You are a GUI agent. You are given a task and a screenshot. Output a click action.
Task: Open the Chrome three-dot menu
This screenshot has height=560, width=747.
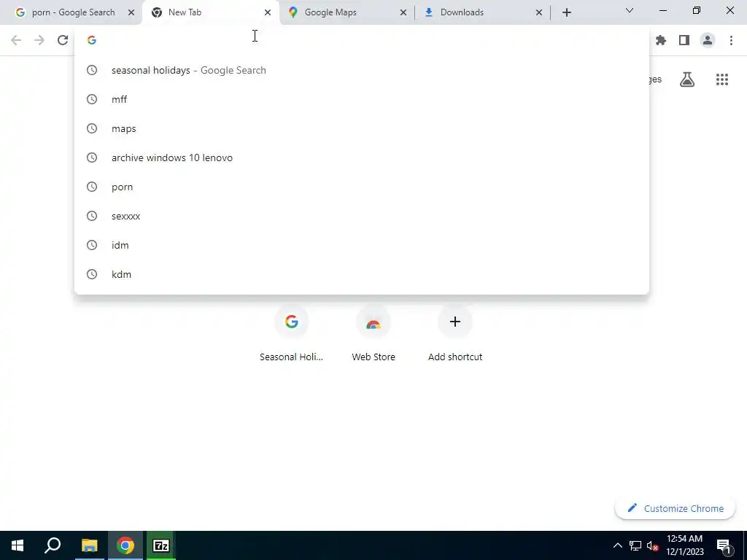click(731, 41)
